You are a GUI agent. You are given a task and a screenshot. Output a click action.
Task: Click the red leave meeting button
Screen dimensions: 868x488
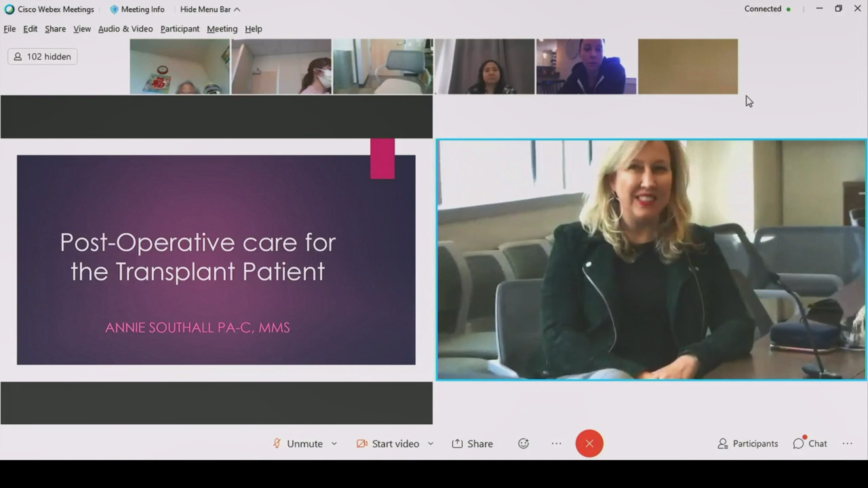pos(589,444)
